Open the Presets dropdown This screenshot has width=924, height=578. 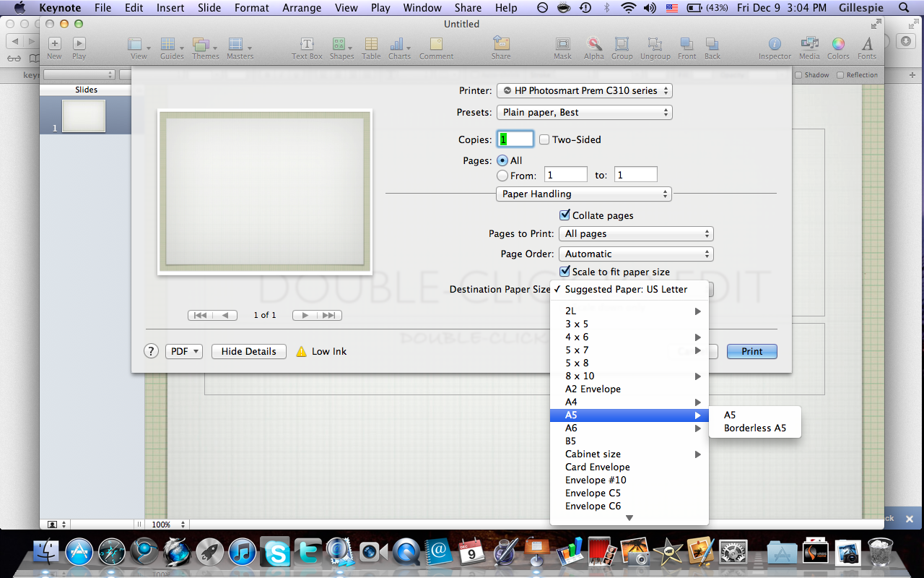pos(585,112)
